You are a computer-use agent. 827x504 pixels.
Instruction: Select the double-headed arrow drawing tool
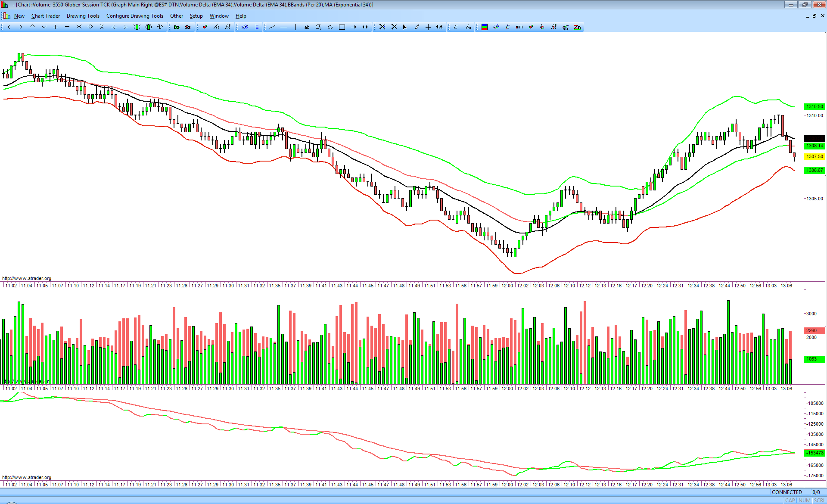pos(365,27)
